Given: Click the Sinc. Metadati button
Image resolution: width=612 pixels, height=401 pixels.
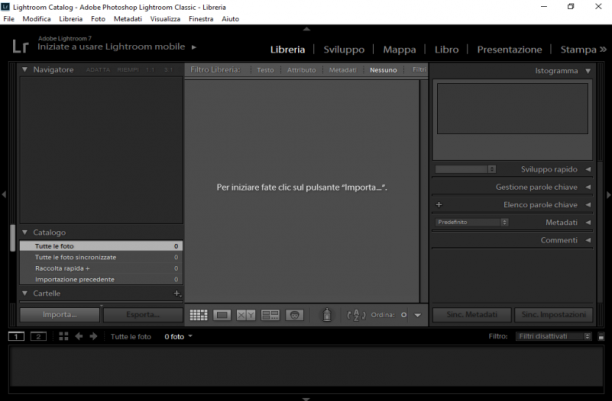Looking at the screenshot, I should coord(472,314).
